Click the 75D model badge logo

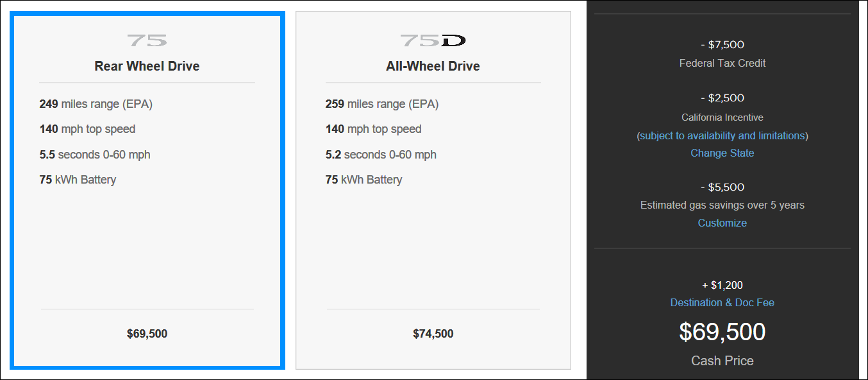(x=433, y=40)
